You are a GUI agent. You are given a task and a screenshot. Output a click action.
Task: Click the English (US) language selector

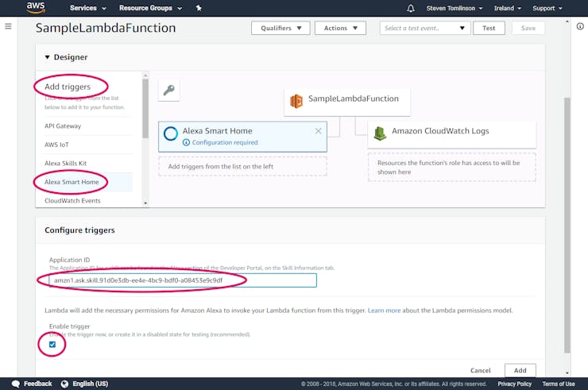click(91, 384)
